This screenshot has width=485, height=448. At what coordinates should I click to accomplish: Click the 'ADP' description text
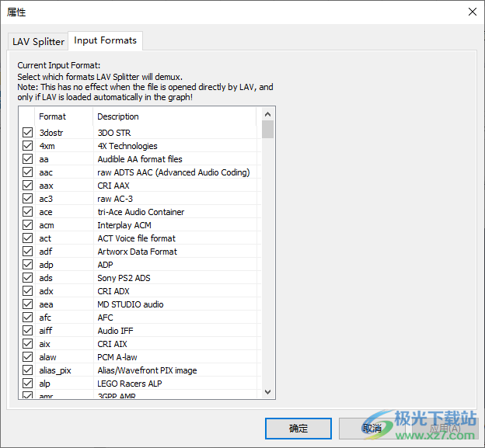105,265
